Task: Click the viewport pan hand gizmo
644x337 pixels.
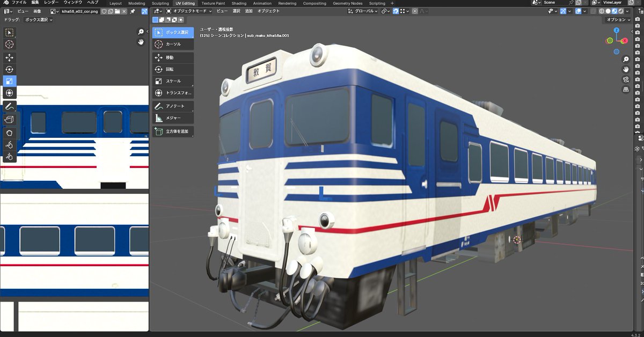Action: tap(626, 69)
